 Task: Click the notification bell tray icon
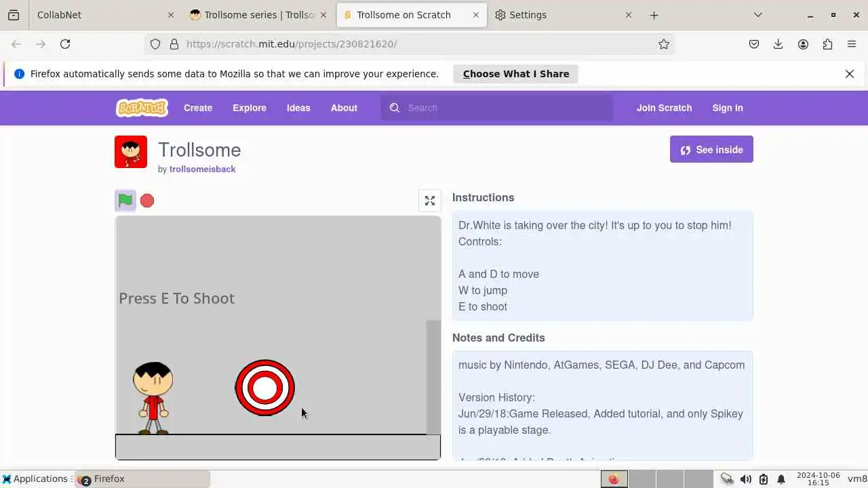click(x=781, y=479)
